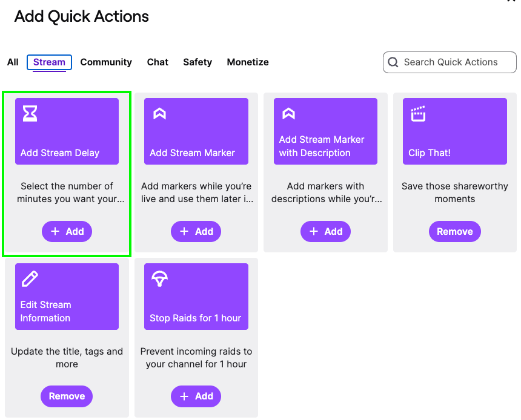Click the hourglass icon on Add Stream Delay
Screen dimensions: 521x420
tap(30, 113)
